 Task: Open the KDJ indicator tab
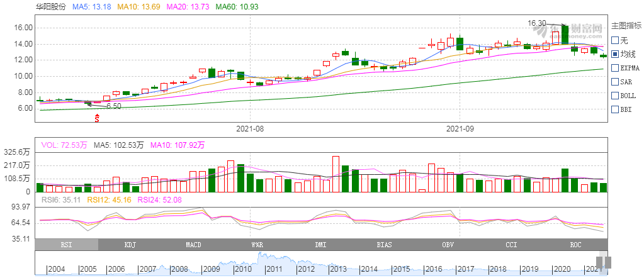point(130,245)
